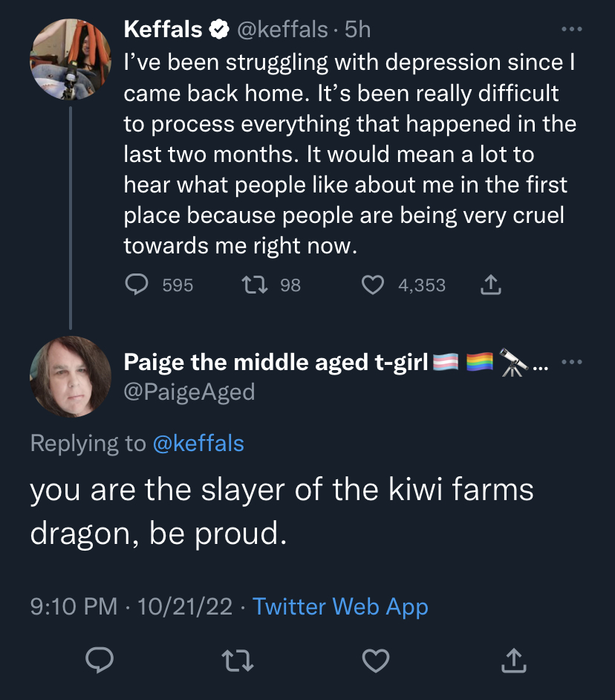Click the Keffals display name

163,30
